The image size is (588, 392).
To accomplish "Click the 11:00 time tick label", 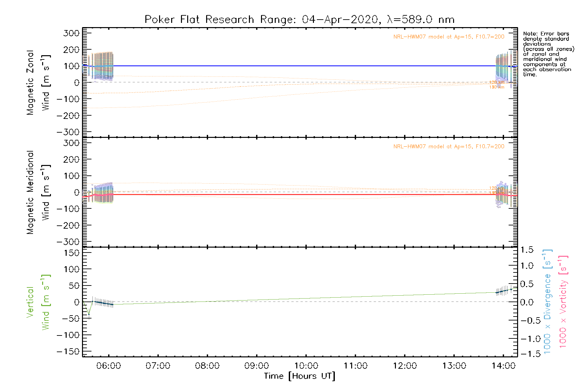I will [x=355, y=366].
